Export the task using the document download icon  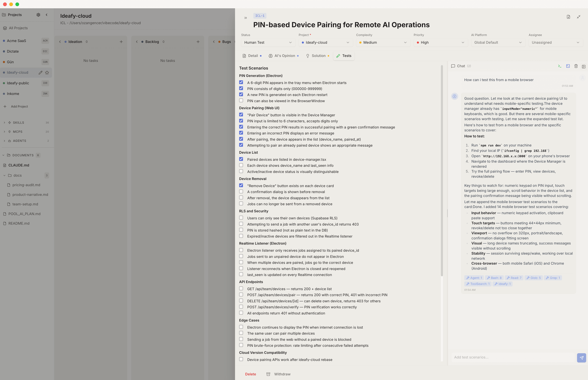tap(568, 17)
